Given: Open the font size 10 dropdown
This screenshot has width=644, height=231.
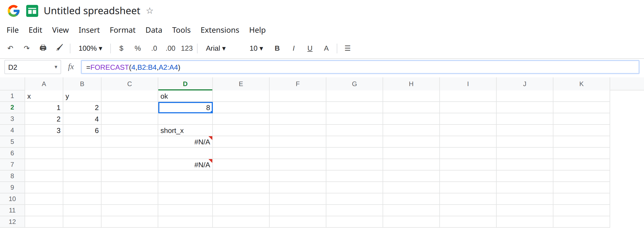Looking at the screenshot, I should [x=256, y=48].
